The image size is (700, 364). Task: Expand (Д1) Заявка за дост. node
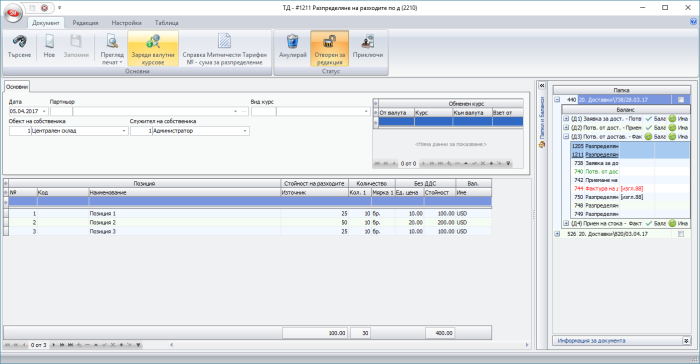(x=566, y=119)
